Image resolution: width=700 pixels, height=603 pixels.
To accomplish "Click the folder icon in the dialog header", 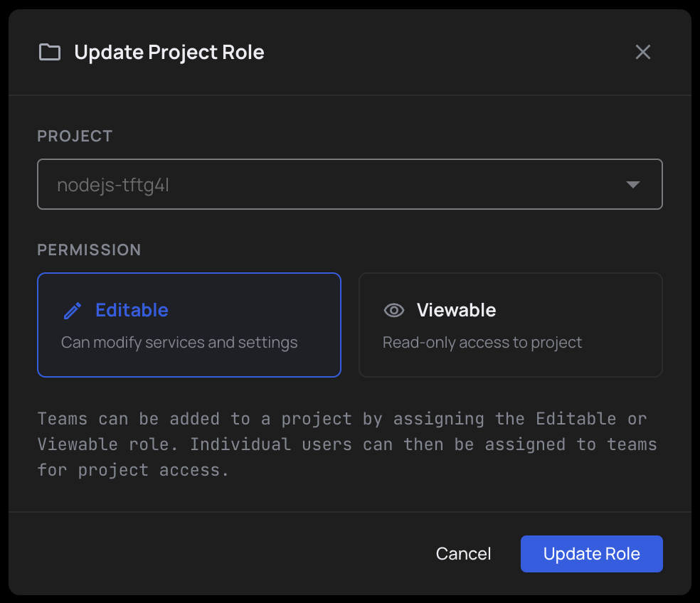I will coord(50,52).
